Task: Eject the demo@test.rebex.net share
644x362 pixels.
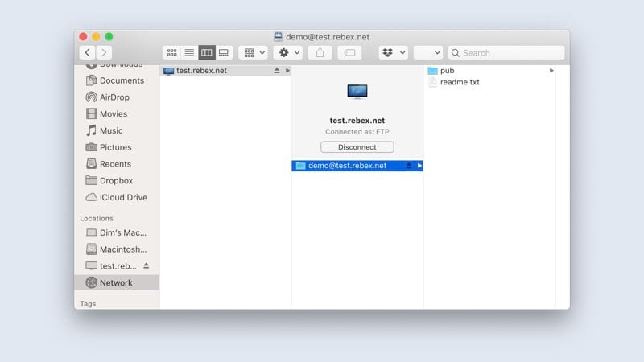Action: [409, 166]
